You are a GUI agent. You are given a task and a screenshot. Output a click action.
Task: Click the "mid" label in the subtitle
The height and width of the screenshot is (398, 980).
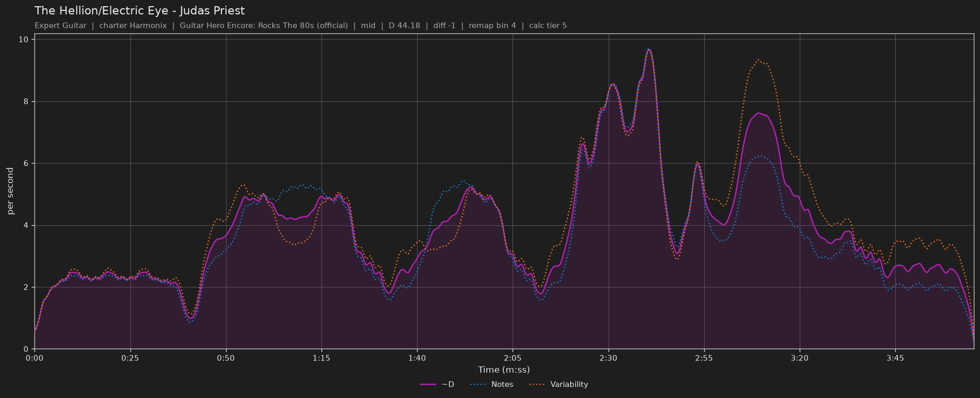pos(368,26)
